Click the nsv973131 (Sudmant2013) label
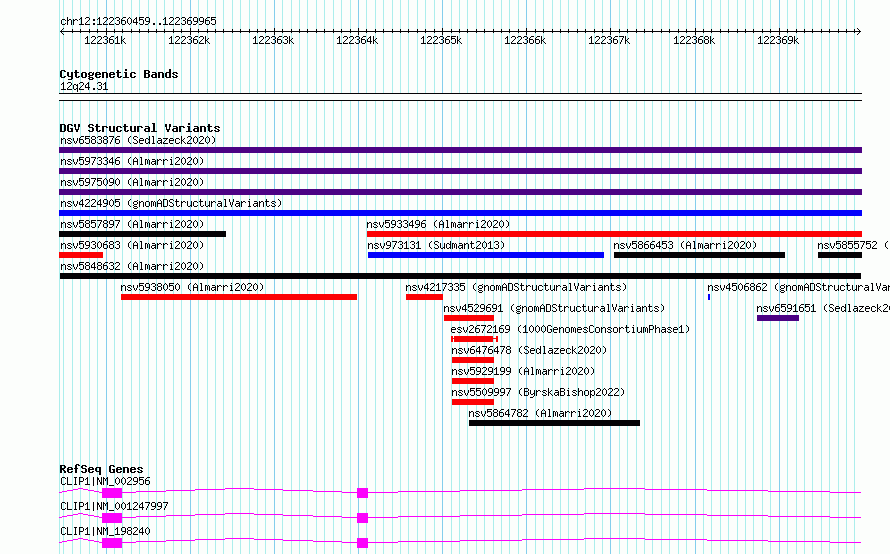 [x=436, y=245]
